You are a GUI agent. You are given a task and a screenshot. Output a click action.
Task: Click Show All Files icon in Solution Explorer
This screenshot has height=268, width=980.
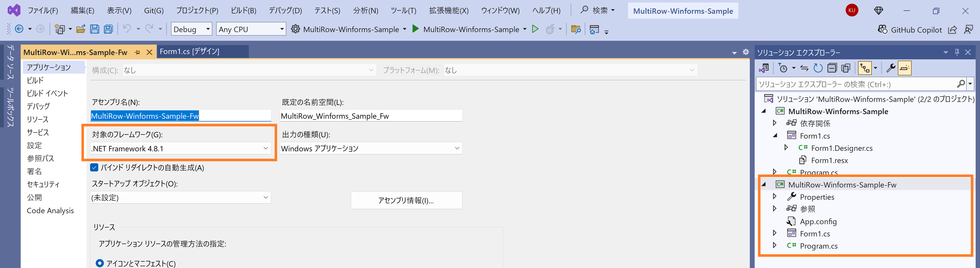(846, 68)
